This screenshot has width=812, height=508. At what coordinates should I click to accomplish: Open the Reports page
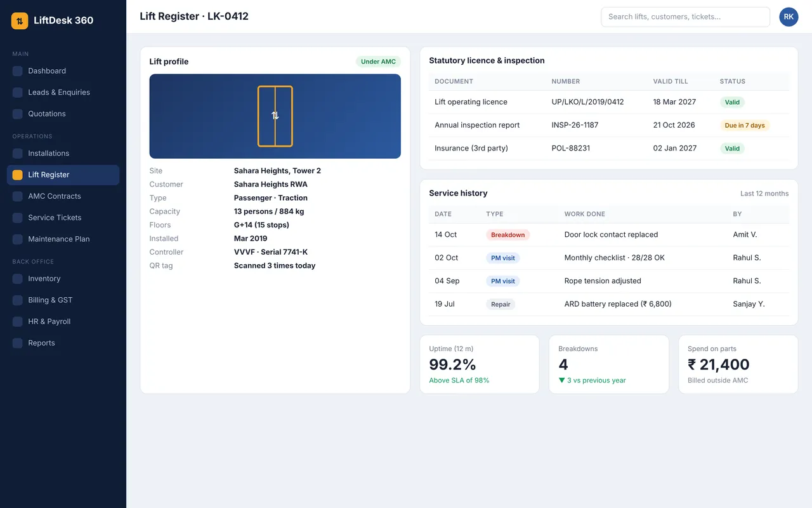coord(63,344)
